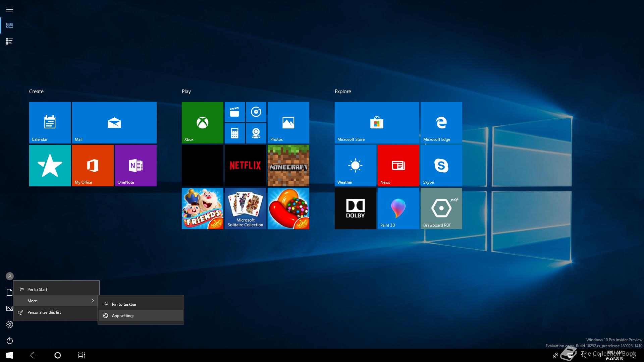Open Cortana circle on taskbar
This screenshot has height=362, width=644.
tap(58, 355)
